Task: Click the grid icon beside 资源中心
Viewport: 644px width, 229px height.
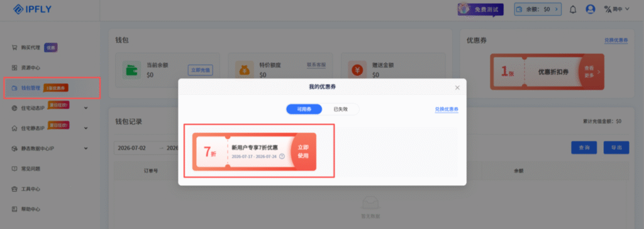Action: tap(14, 67)
